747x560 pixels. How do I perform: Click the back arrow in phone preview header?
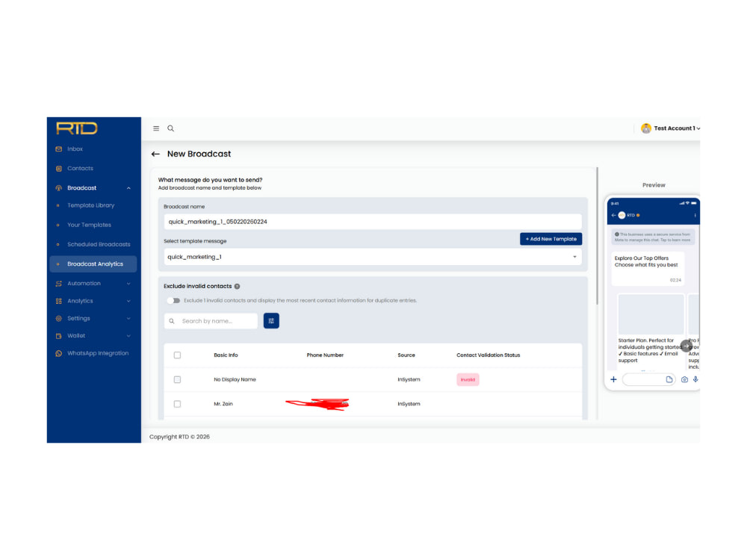[613, 215]
